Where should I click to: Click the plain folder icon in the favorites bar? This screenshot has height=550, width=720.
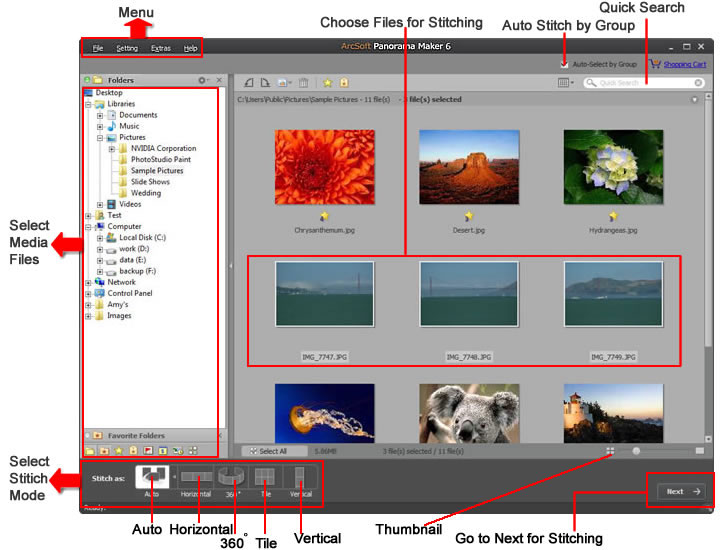[90, 451]
